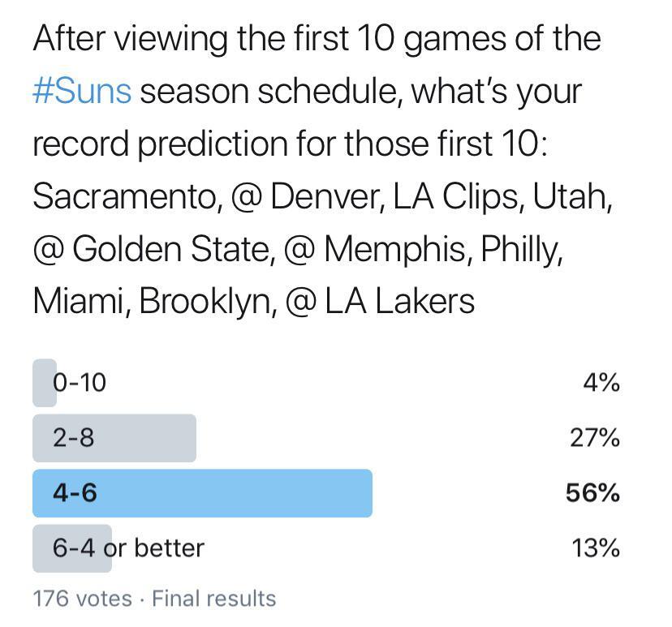Click "@ Memphis" in the tweet text
Screen dimensions: 672x627
tap(376, 250)
